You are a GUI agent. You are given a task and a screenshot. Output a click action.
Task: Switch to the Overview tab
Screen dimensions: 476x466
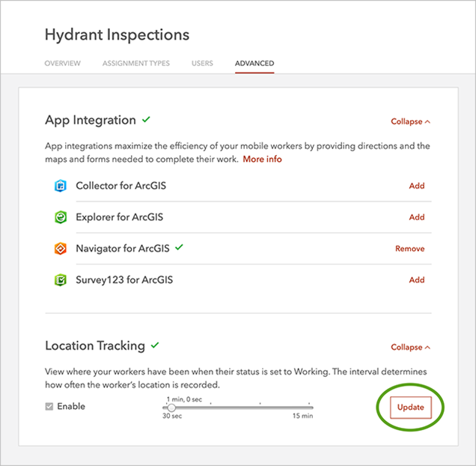[x=62, y=63]
